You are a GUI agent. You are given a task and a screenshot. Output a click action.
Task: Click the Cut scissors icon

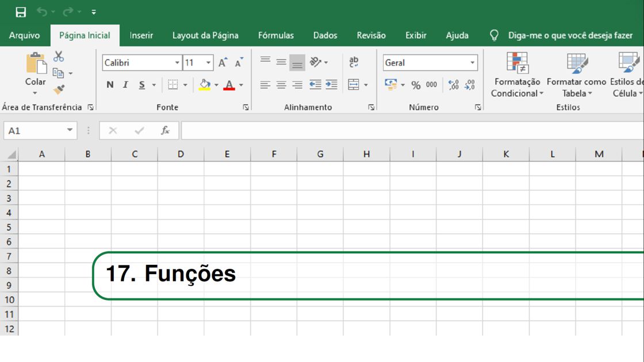click(x=59, y=56)
